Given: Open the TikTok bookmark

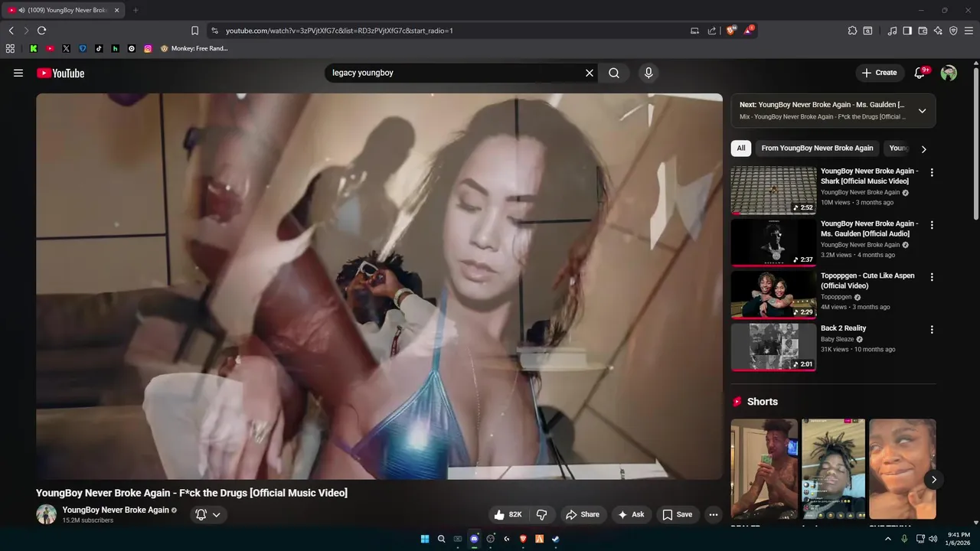Looking at the screenshot, I should point(99,48).
